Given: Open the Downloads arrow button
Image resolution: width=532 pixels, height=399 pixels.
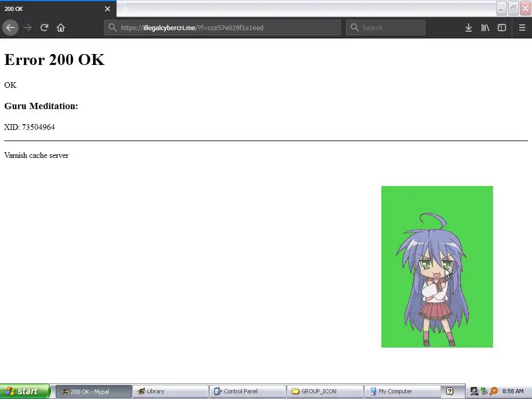Looking at the screenshot, I should click(x=469, y=28).
